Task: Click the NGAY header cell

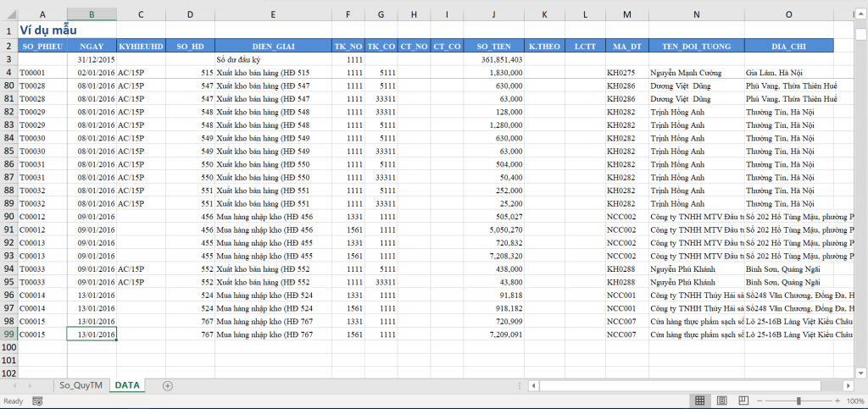Action: tap(92, 47)
